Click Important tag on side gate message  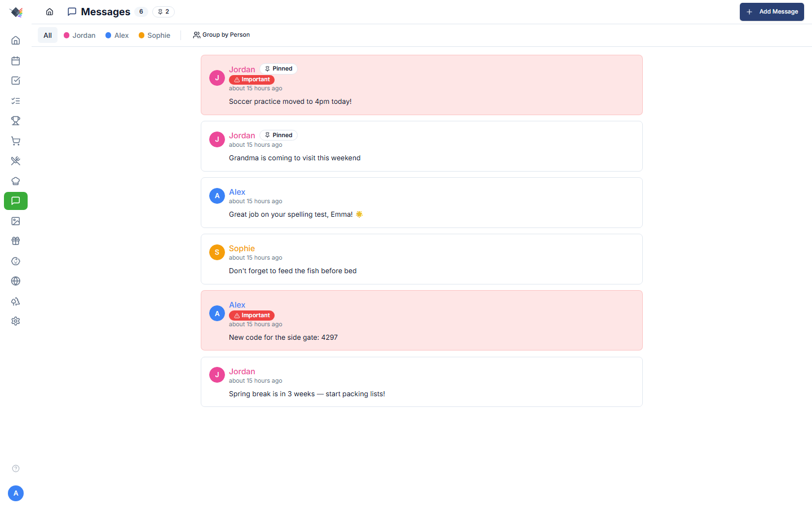pyautogui.click(x=251, y=316)
